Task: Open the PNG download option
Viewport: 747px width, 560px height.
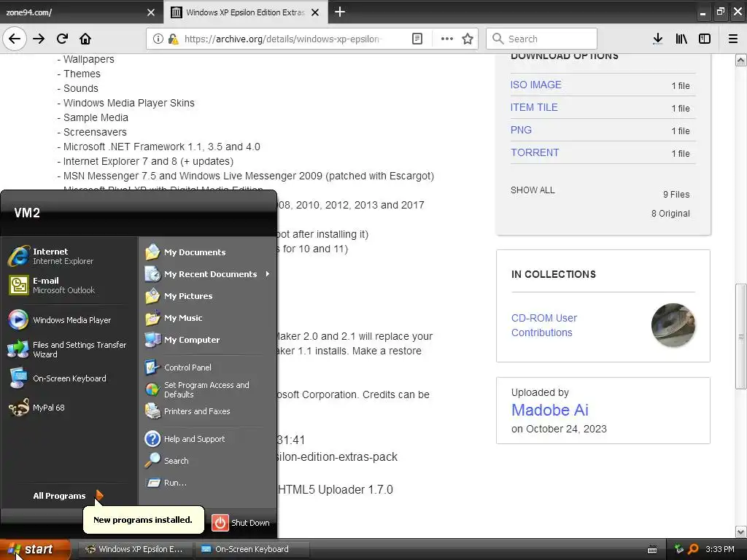Action: click(x=521, y=130)
